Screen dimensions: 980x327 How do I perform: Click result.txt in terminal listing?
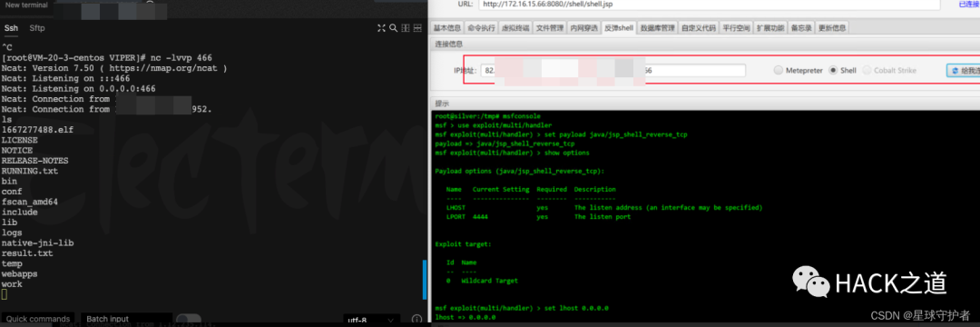27,253
